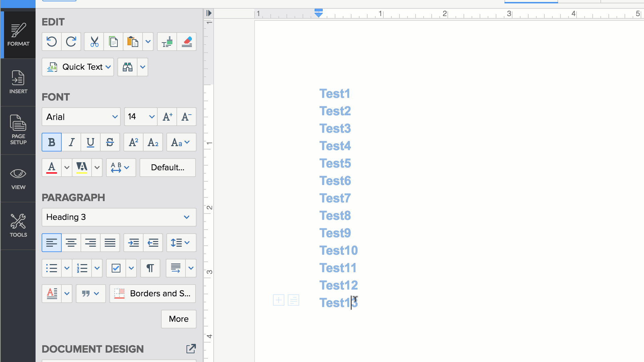Image resolution: width=644 pixels, height=362 pixels.
Task: Toggle show paragraph marks pilcrow
Action: (x=150, y=268)
